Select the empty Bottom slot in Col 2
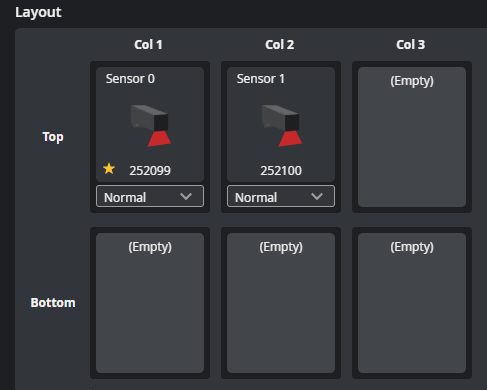The image size is (487, 390). 281,303
